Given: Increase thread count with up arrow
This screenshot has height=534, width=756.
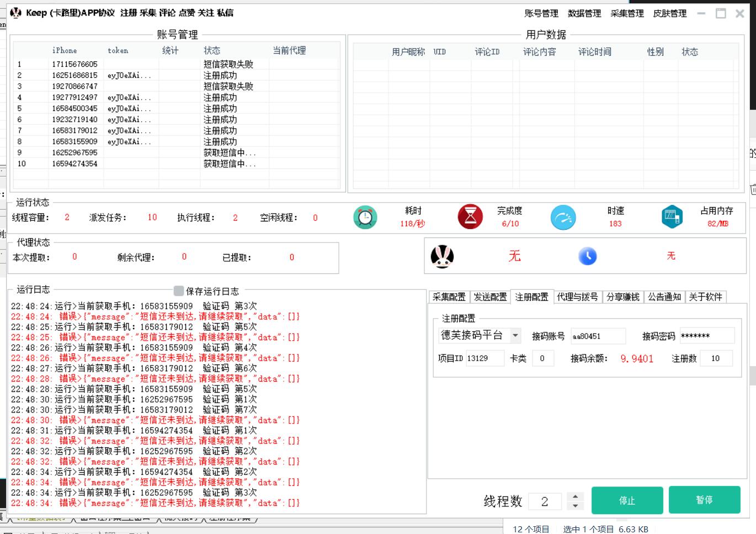Looking at the screenshot, I should (576, 496).
